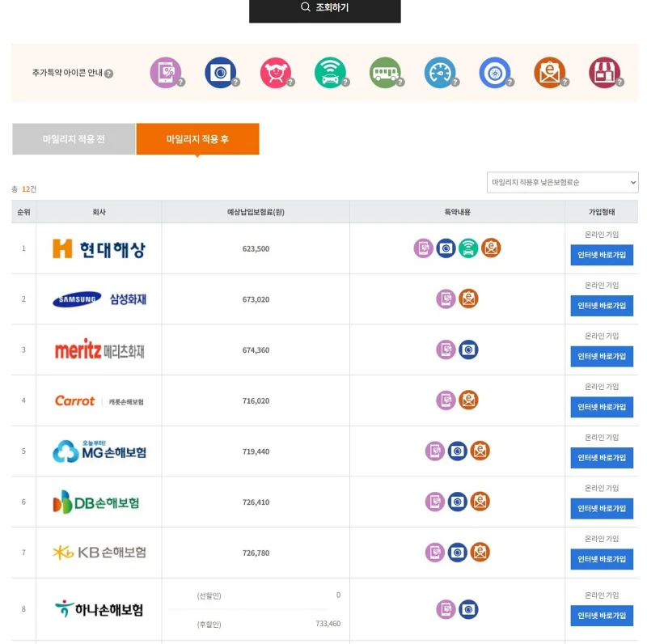
Task: Click the 회사 column header
Action: (x=99, y=212)
